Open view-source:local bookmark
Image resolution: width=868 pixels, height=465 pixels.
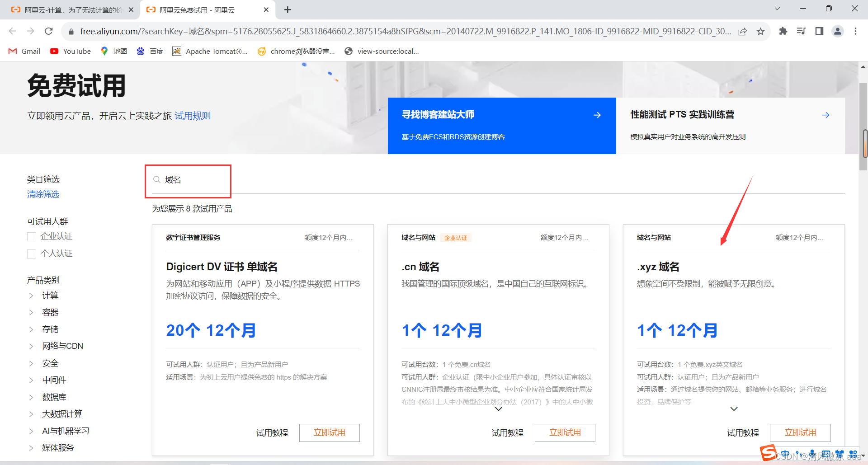[382, 51]
